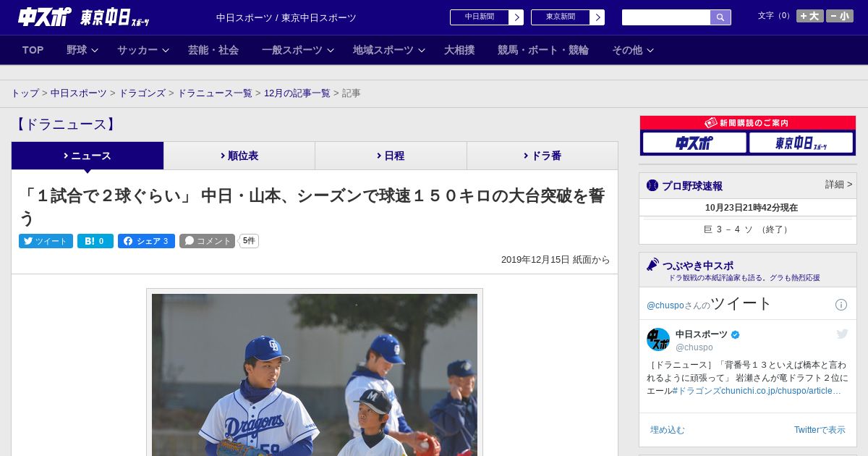The height and width of the screenshot is (456, 868).
Task: Share article with the Twitter ツイート button
Action: tap(46, 241)
